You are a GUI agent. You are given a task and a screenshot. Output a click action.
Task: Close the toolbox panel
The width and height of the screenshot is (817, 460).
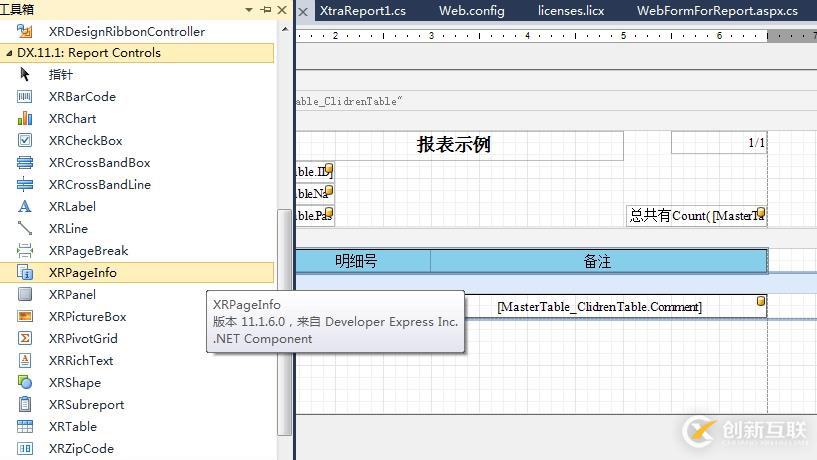click(x=282, y=9)
